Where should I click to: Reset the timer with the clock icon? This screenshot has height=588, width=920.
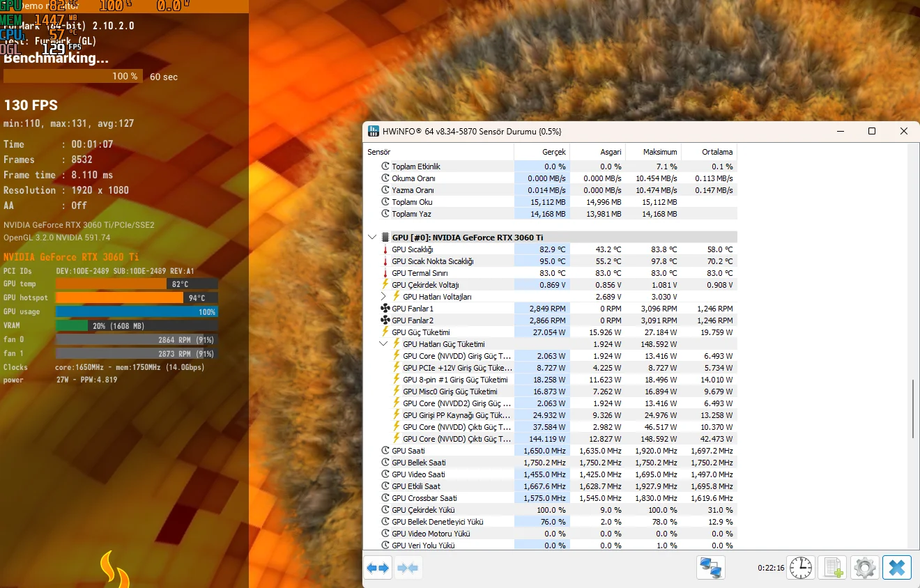pos(801,568)
